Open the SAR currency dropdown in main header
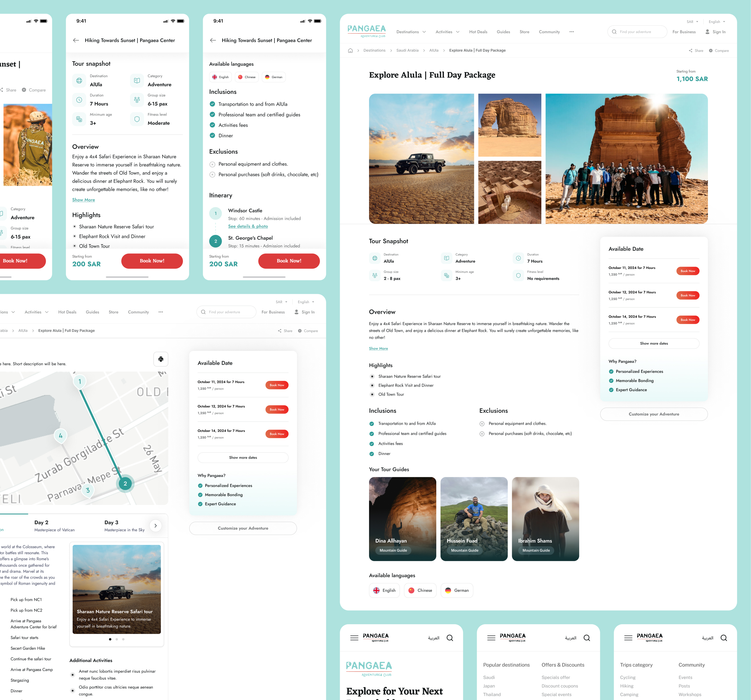 [x=692, y=22]
